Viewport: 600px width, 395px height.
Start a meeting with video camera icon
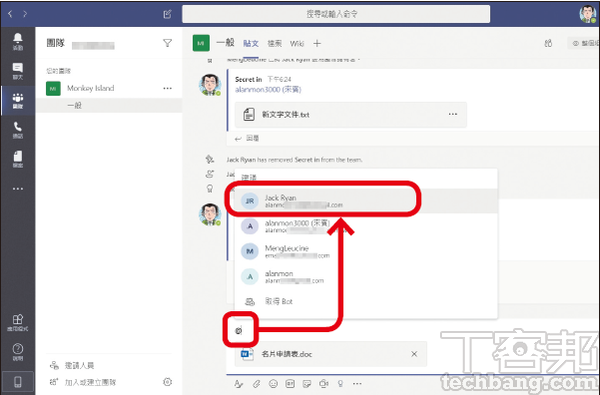tap(324, 384)
